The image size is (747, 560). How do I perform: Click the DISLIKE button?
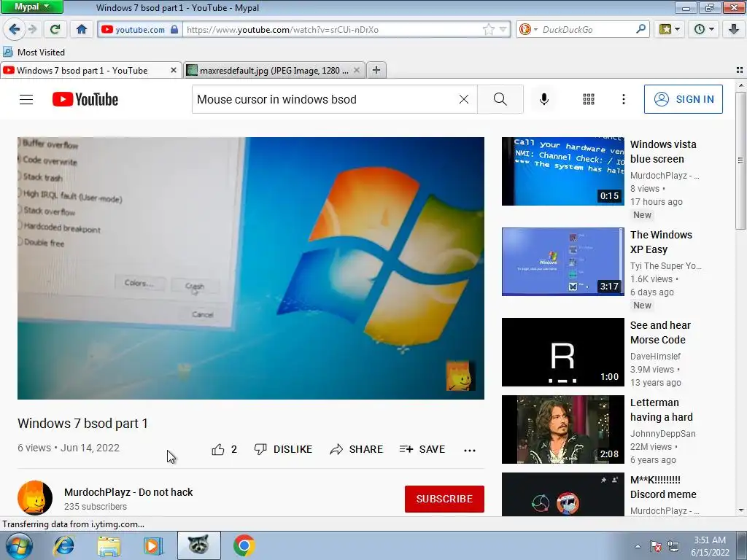tap(284, 449)
